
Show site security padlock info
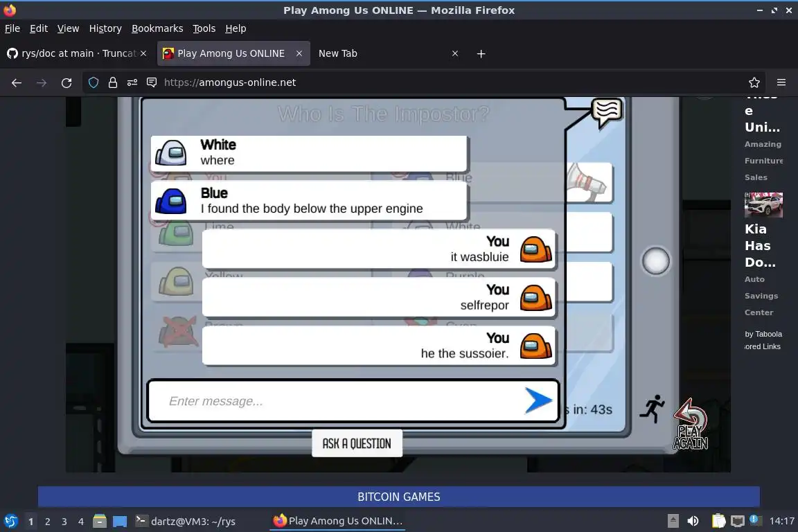tap(113, 82)
